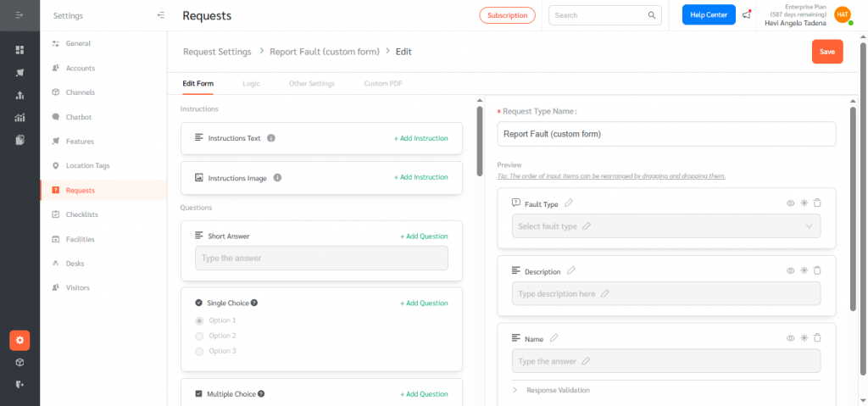Open the Select fault type dropdown

pos(666,226)
